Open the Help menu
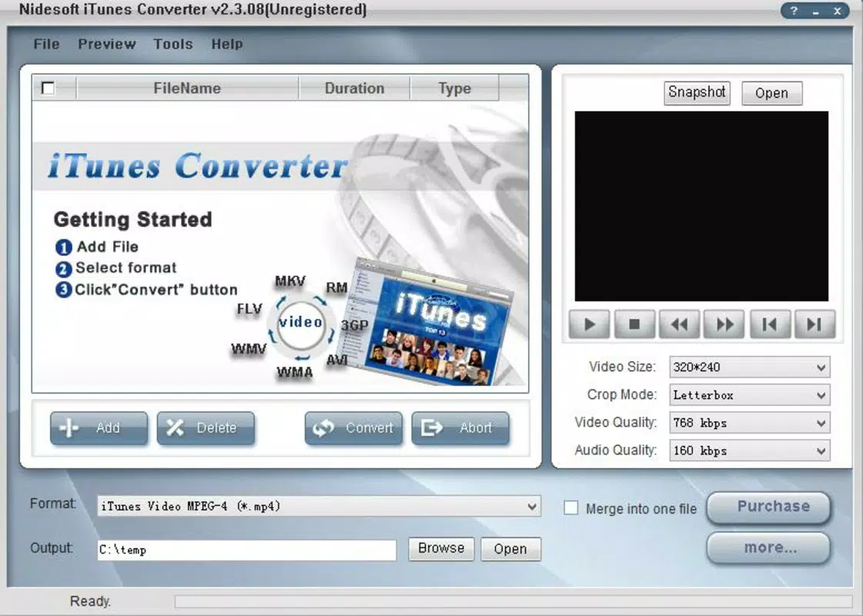The image size is (863, 616). [227, 44]
